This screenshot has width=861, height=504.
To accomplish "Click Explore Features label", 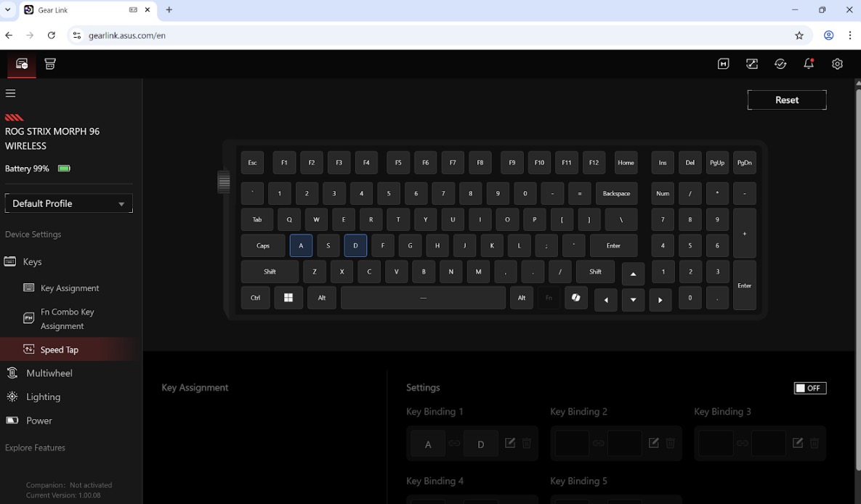I will [35, 447].
